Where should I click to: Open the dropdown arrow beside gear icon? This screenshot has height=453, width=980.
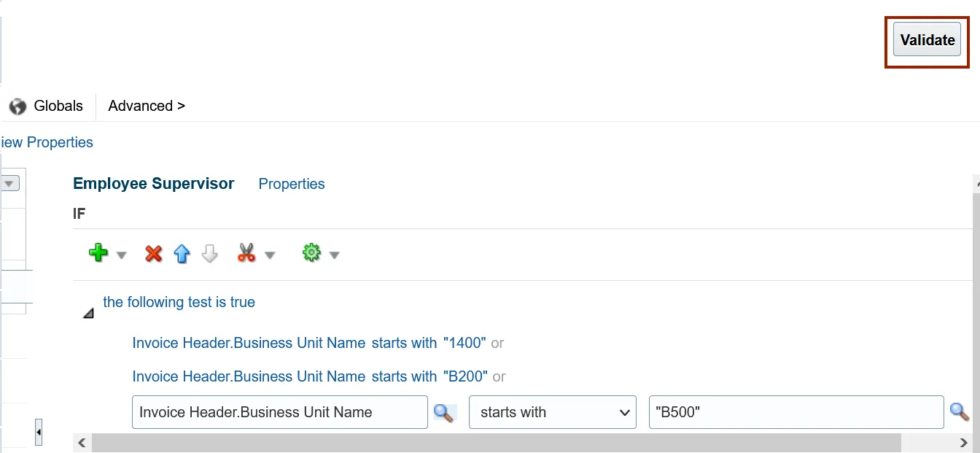[x=335, y=255]
